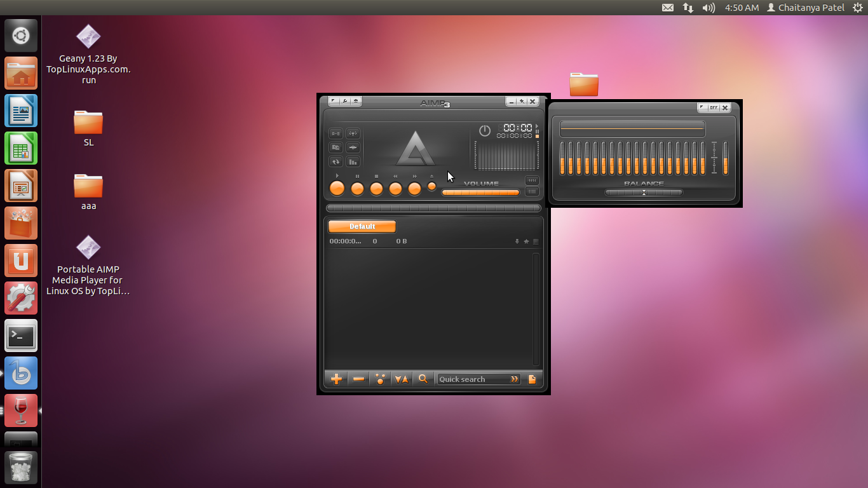This screenshot has height=488, width=868.
Task: Start playback with the orange Play button
Action: tap(337, 188)
